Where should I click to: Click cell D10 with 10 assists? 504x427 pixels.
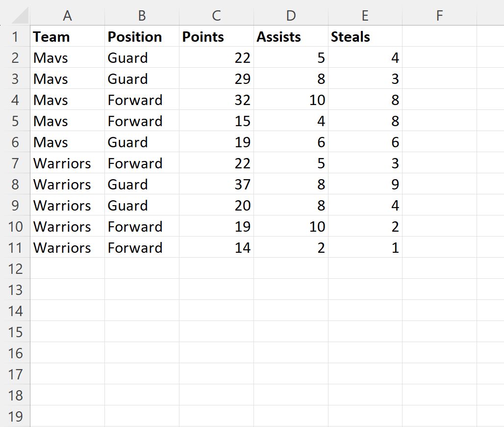[x=291, y=227]
